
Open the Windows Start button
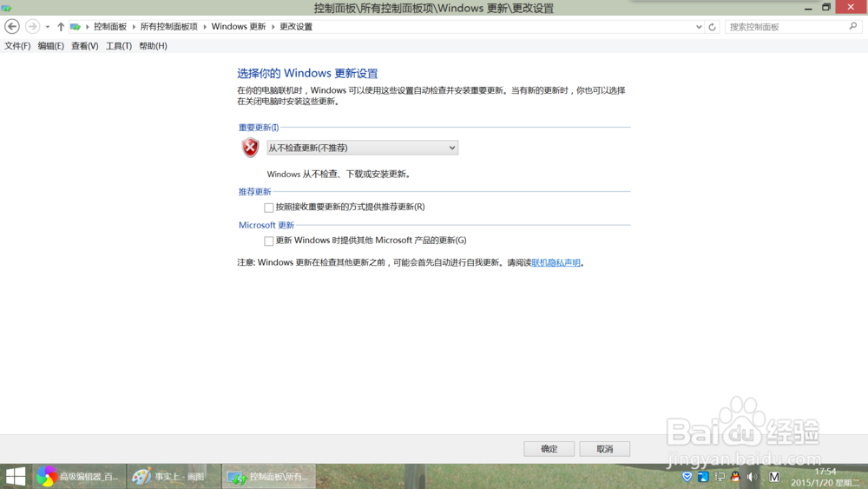(16, 476)
